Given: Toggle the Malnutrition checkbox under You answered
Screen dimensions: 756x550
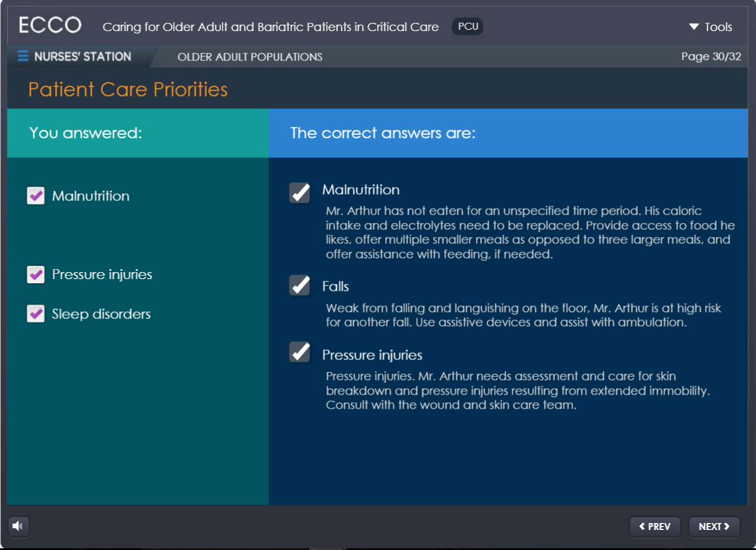Looking at the screenshot, I should [x=36, y=196].
